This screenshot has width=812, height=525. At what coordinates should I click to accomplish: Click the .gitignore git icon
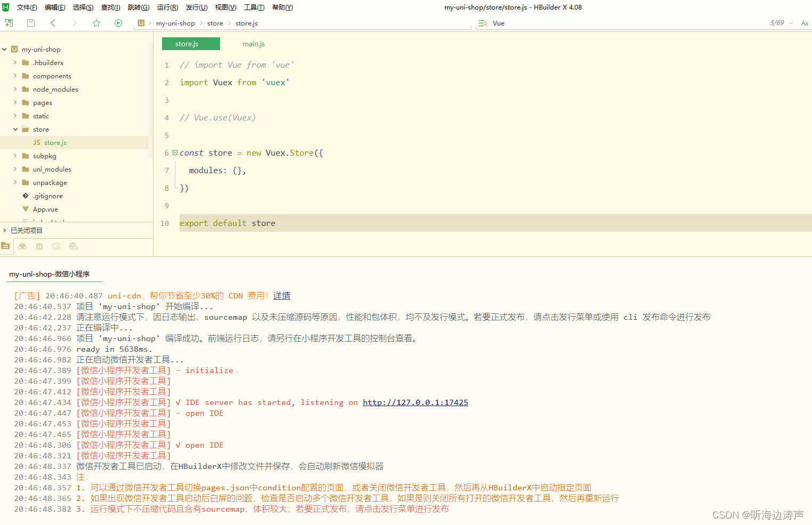click(x=26, y=196)
